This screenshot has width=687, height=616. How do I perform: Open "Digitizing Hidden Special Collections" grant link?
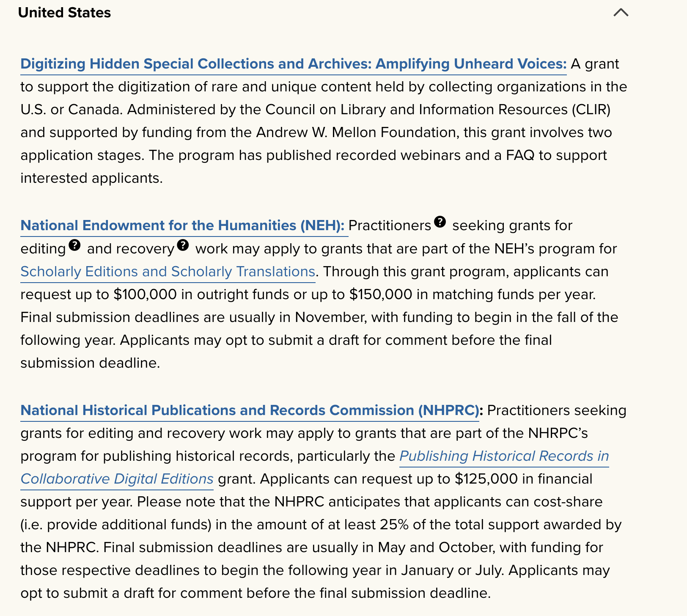click(293, 64)
